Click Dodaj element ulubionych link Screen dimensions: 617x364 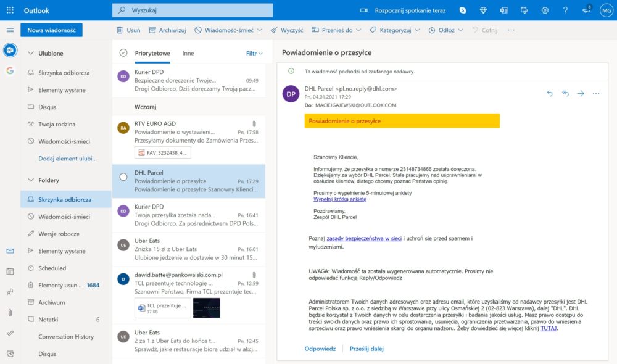pyautogui.click(x=67, y=158)
